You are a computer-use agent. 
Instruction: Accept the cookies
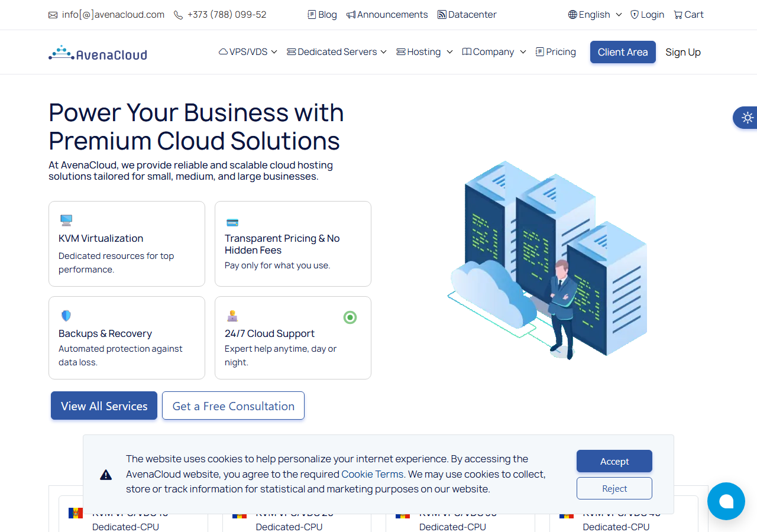(x=614, y=461)
